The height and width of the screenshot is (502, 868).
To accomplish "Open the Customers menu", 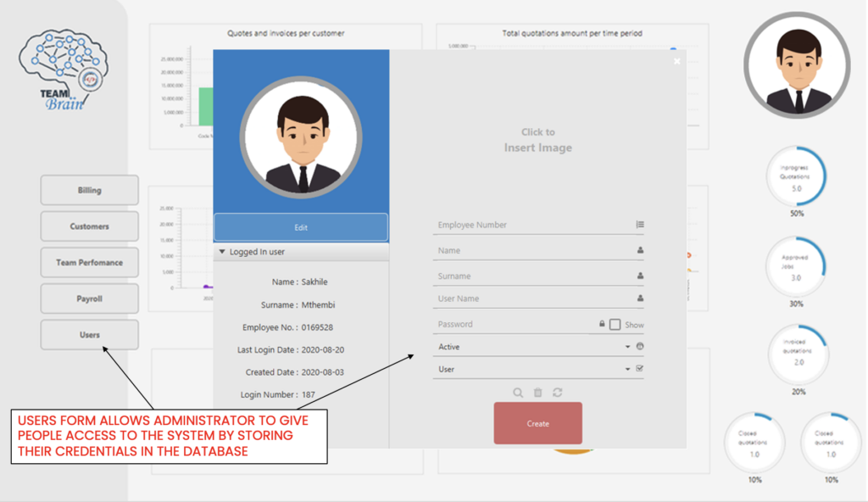I will pos(89,226).
